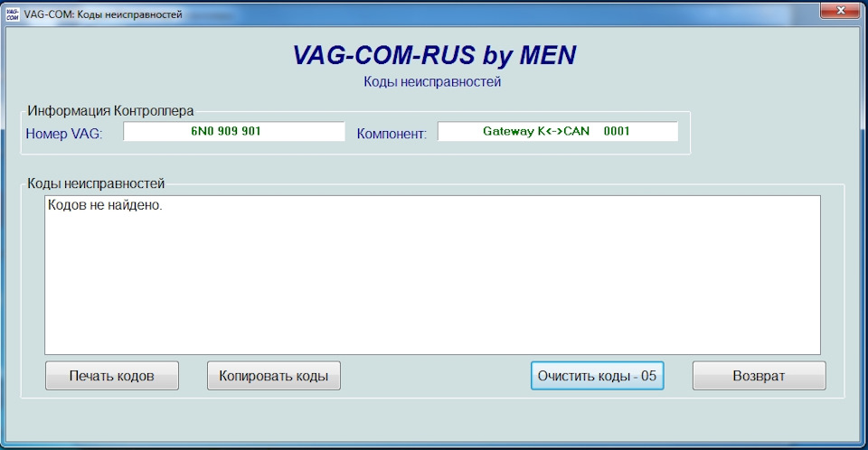Viewport: 868px width, 450px height.
Task: Click the Информация Контроллера group label
Action: click(x=110, y=111)
